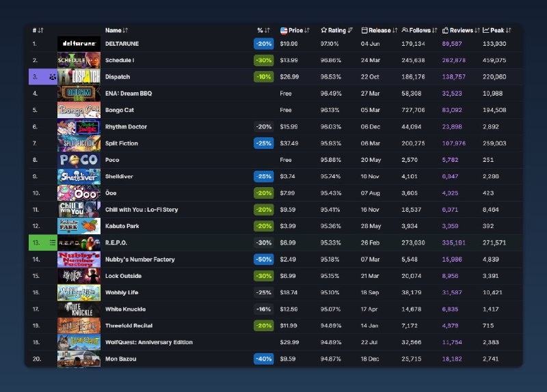Open the ENA: Dream BBQ link
This screenshot has width=547, height=392.
click(x=129, y=94)
